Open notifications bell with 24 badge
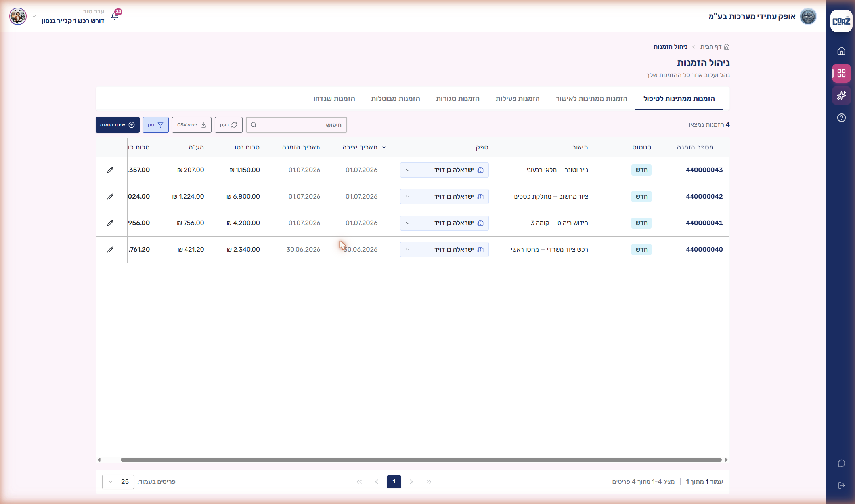Image resolution: width=855 pixels, height=504 pixels. pyautogui.click(x=115, y=16)
